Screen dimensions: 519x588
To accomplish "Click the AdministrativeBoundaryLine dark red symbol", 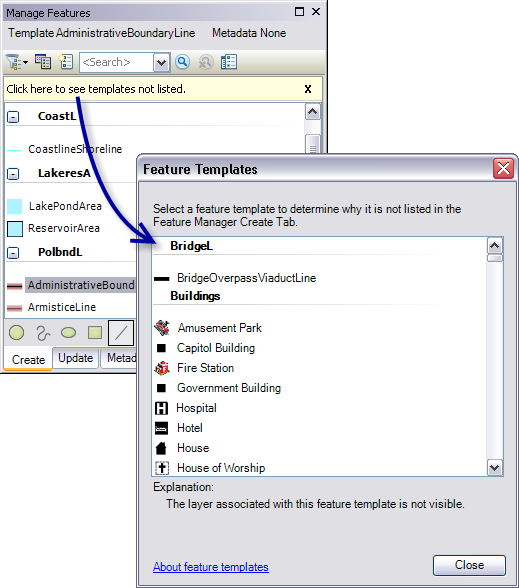I will tap(15, 286).
